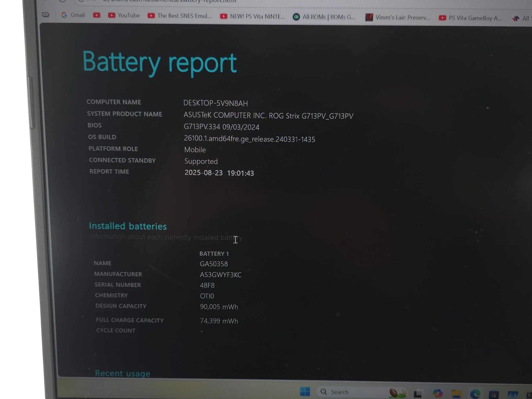Select report time 2025-08-23 19:01:43
This screenshot has width=532, height=399.
[219, 173]
